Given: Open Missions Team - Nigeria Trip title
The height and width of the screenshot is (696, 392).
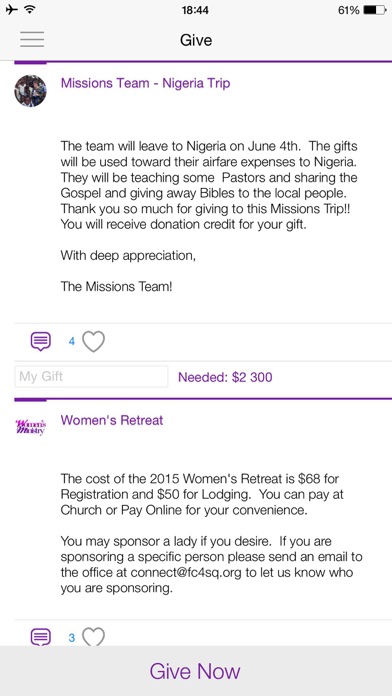Looking at the screenshot, I should click(145, 83).
